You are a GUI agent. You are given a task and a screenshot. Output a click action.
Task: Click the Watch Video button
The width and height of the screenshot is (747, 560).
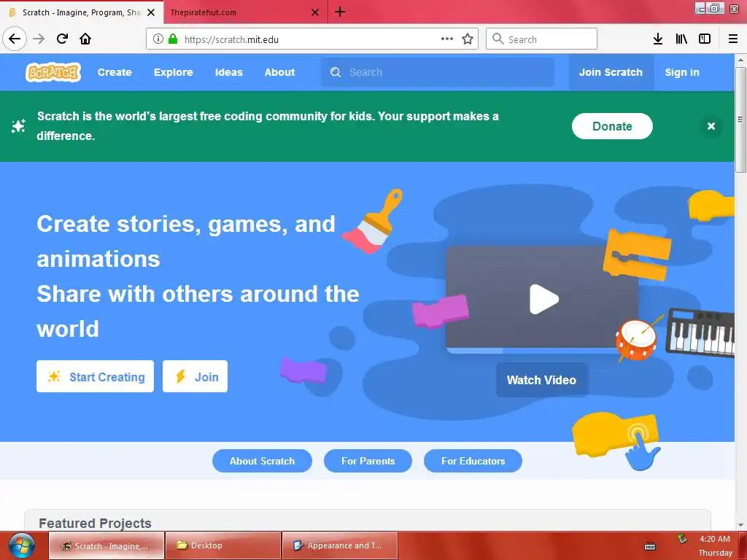point(542,380)
